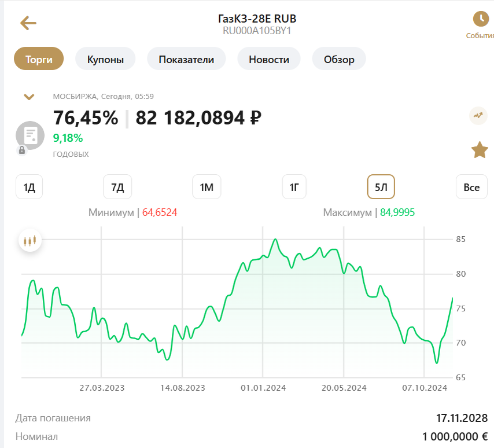
Task: Click the maturity date 17.11.2028
Action: (x=462, y=418)
